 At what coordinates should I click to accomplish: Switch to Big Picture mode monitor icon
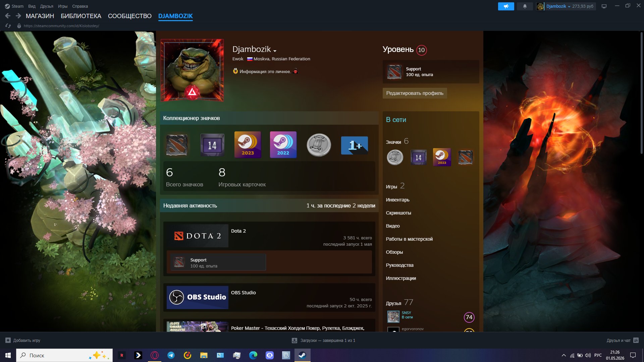click(x=604, y=6)
